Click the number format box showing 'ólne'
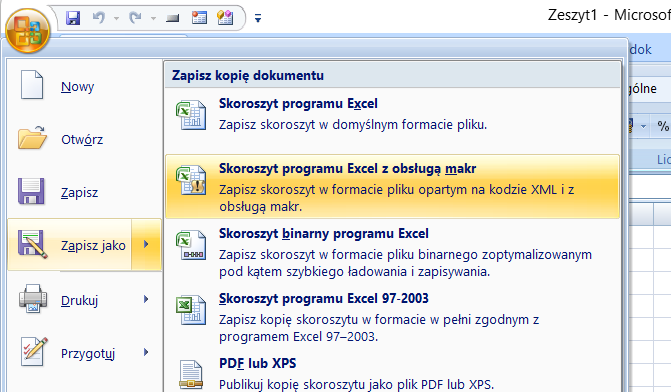 coord(649,89)
